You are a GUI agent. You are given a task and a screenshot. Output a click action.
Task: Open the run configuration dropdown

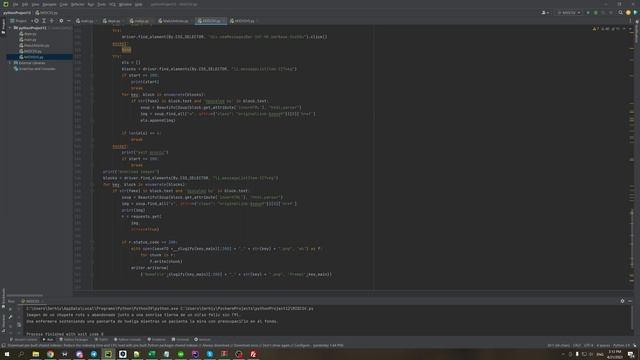569,13
